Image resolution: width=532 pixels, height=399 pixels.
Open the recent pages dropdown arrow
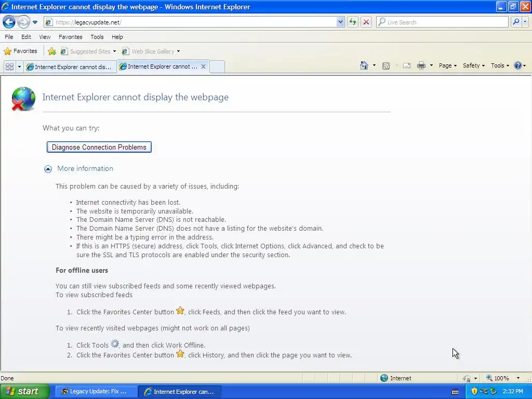(x=35, y=22)
